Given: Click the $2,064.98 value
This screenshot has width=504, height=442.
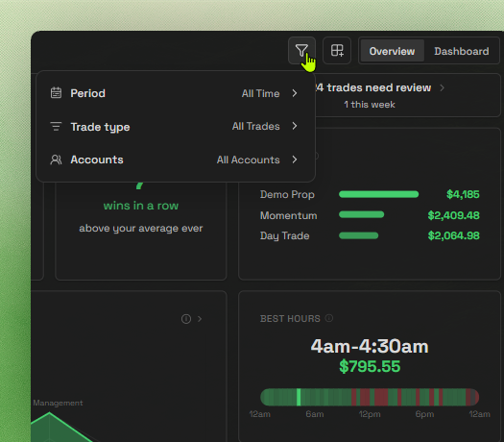Looking at the screenshot, I should pos(453,235).
